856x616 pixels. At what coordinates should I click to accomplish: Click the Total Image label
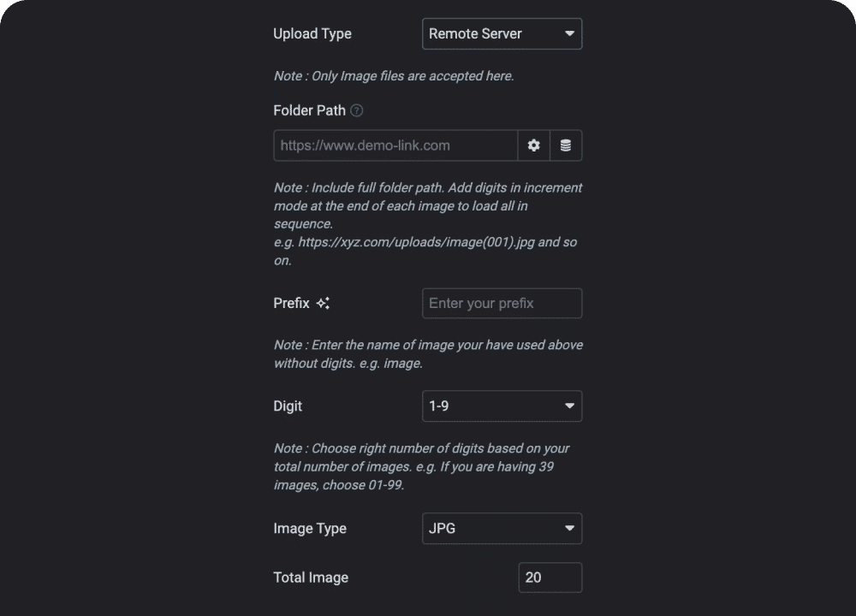click(311, 577)
